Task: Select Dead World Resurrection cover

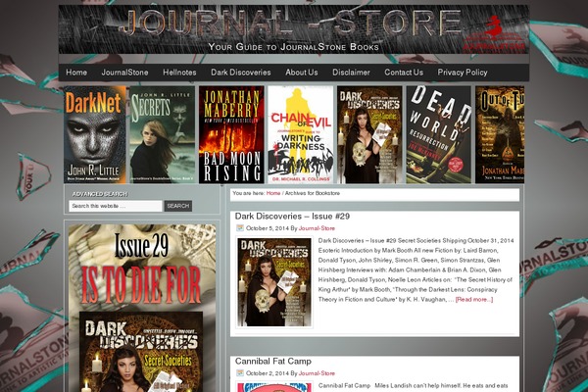Action: point(438,134)
